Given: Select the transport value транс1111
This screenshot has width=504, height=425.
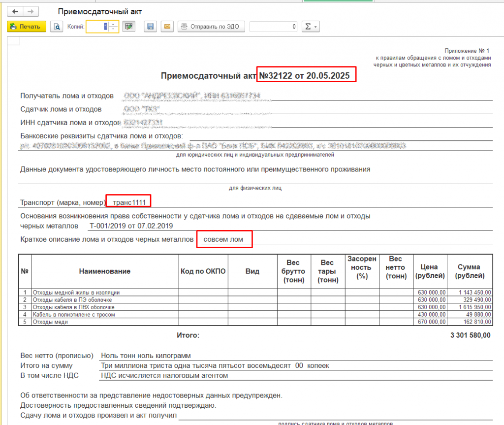Looking at the screenshot, I should 129,202.
